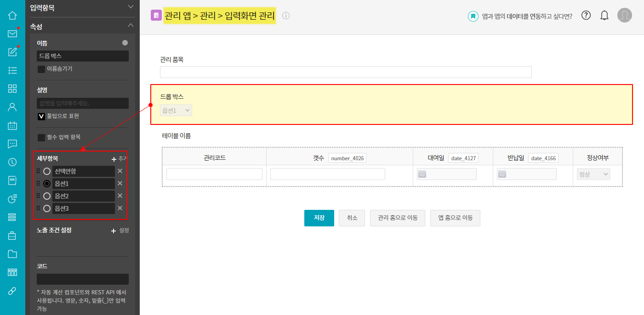Click the 대여일 date picker field
The image size is (644, 315).
point(446,174)
